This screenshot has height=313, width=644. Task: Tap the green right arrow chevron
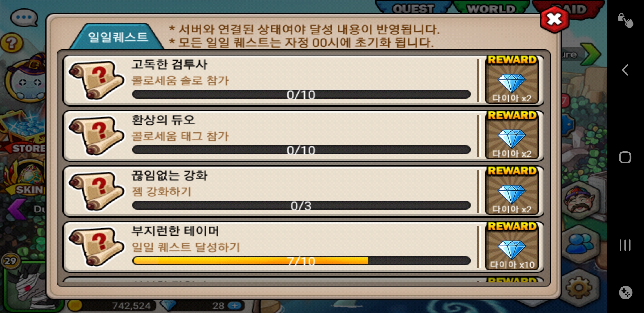(592, 54)
